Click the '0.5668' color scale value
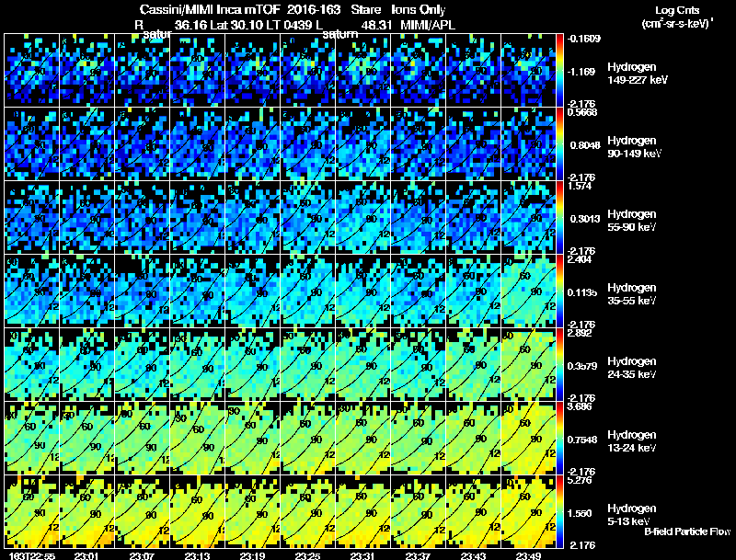The width and height of the screenshot is (736, 560). 582,112
